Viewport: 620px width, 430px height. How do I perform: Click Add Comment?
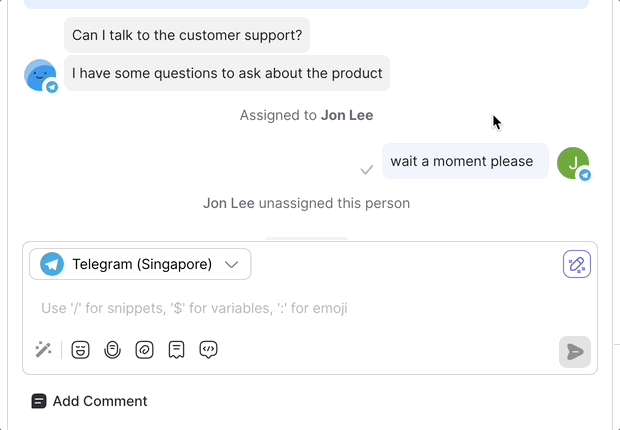point(99,401)
